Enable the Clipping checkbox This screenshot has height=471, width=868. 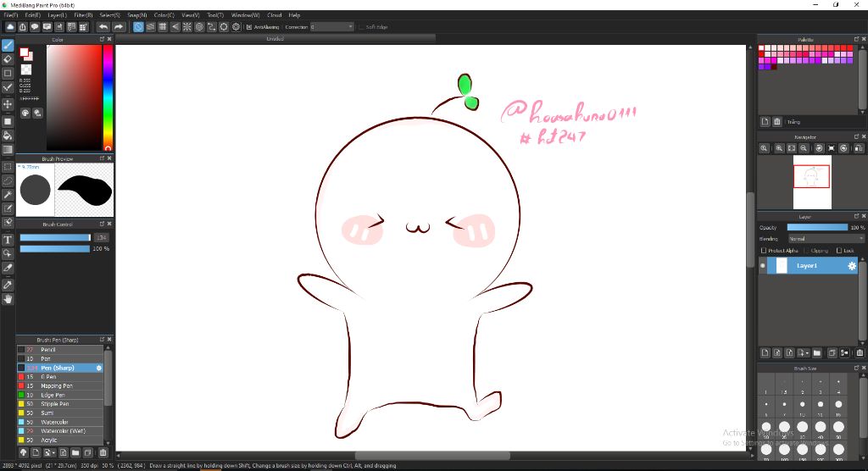[807, 251]
